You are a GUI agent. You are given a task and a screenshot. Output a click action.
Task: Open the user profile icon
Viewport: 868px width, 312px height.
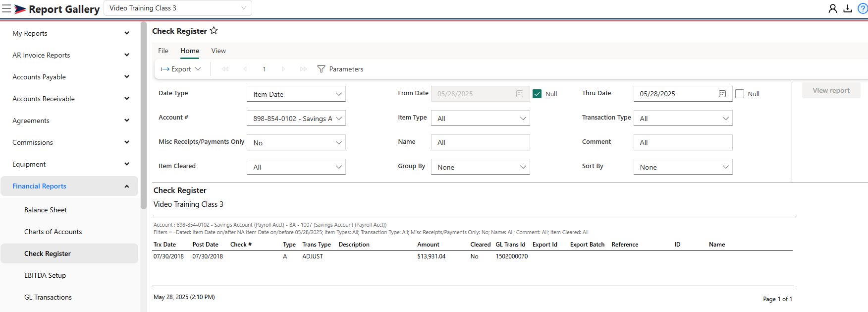[833, 8]
